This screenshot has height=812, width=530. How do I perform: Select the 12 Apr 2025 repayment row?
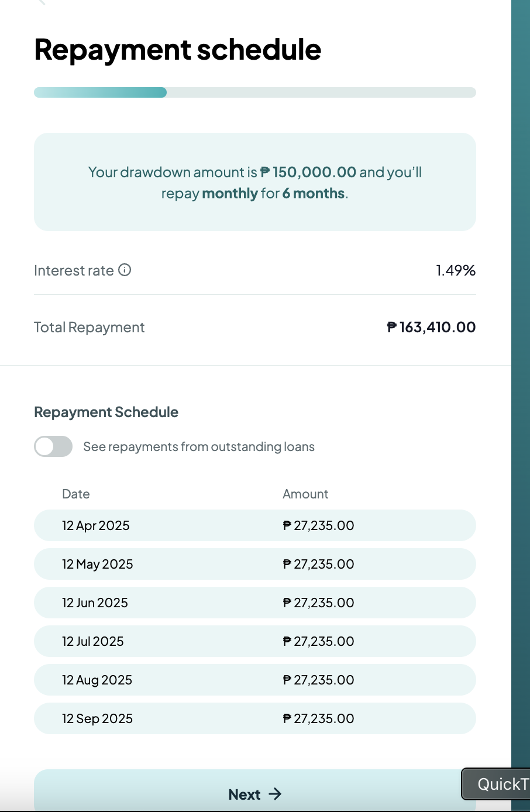(254, 525)
